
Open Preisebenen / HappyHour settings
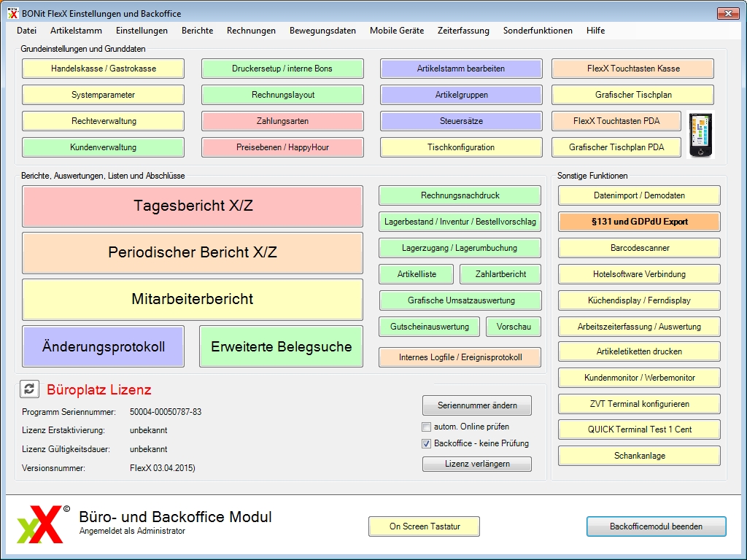tap(282, 147)
